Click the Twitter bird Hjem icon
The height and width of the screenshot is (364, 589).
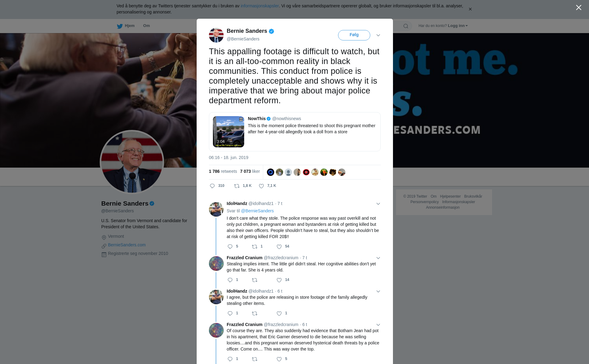(x=120, y=26)
